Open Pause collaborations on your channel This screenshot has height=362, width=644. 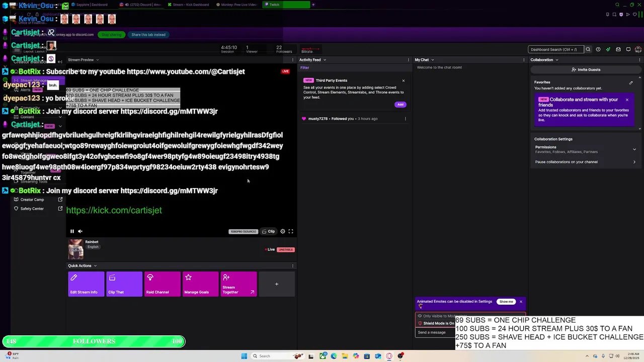(x=585, y=162)
